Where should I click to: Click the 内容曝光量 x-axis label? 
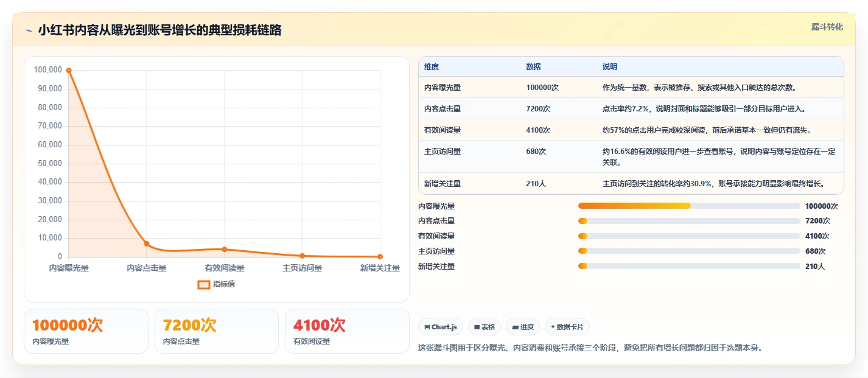click(69, 268)
